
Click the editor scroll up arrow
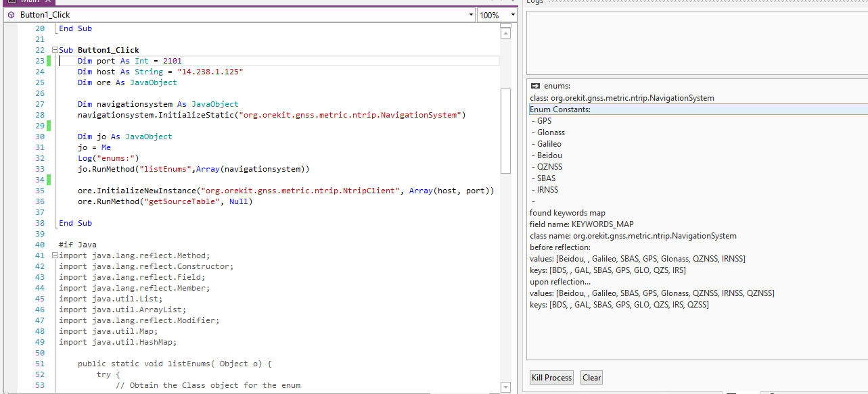point(505,32)
